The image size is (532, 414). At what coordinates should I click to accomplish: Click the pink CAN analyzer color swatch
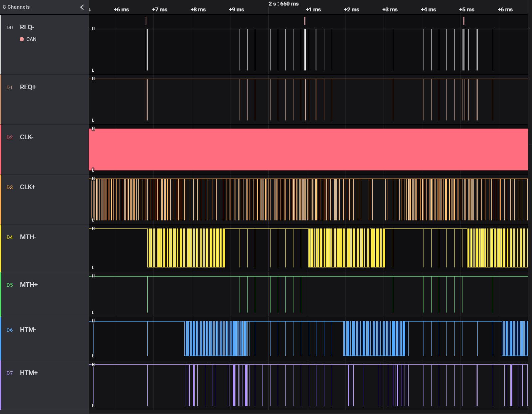tap(22, 39)
